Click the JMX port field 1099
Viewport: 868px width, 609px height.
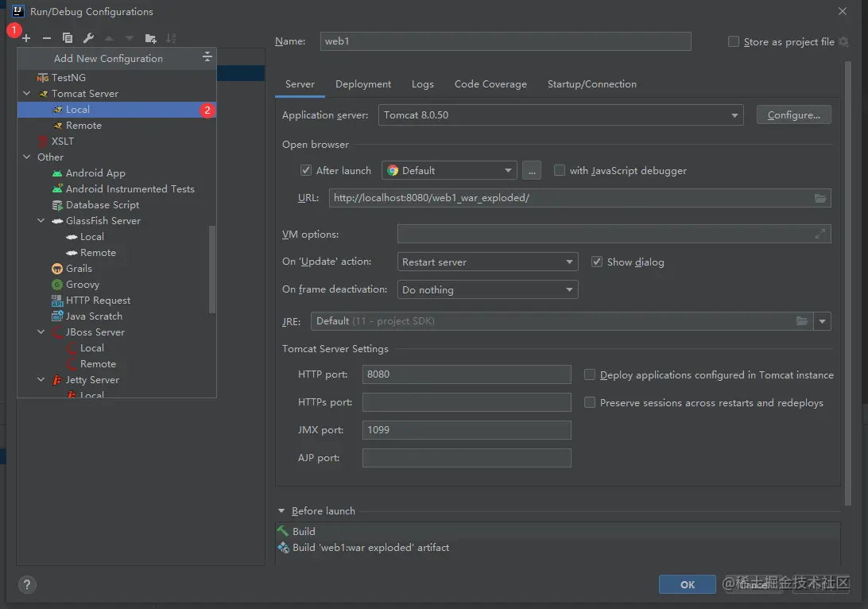coord(467,430)
